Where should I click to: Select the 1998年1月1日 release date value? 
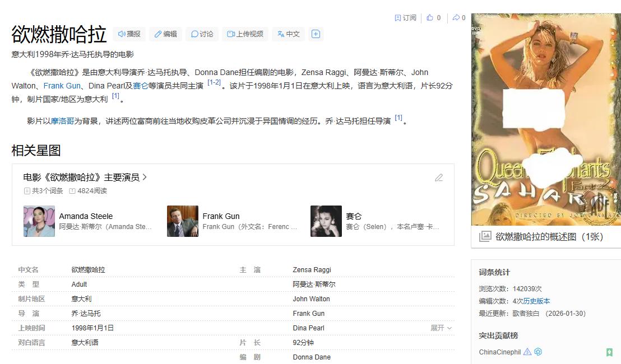click(x=92, y=328)
